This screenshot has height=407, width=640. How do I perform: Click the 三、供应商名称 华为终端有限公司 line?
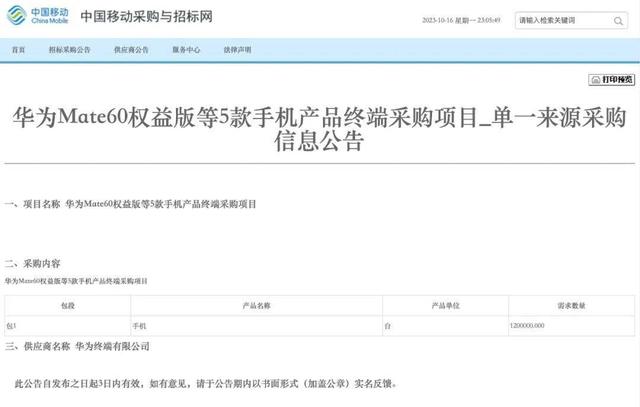point(78,347)
